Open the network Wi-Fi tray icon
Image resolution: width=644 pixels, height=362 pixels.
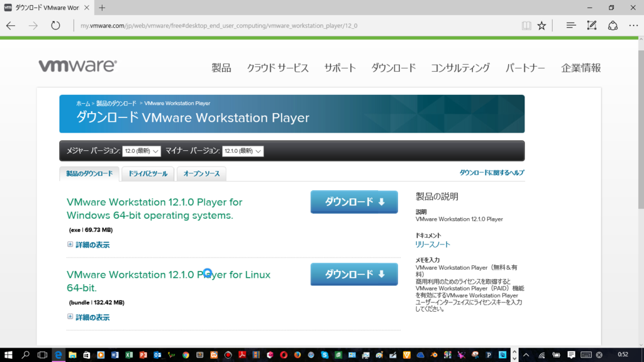[x=541, y=355]
